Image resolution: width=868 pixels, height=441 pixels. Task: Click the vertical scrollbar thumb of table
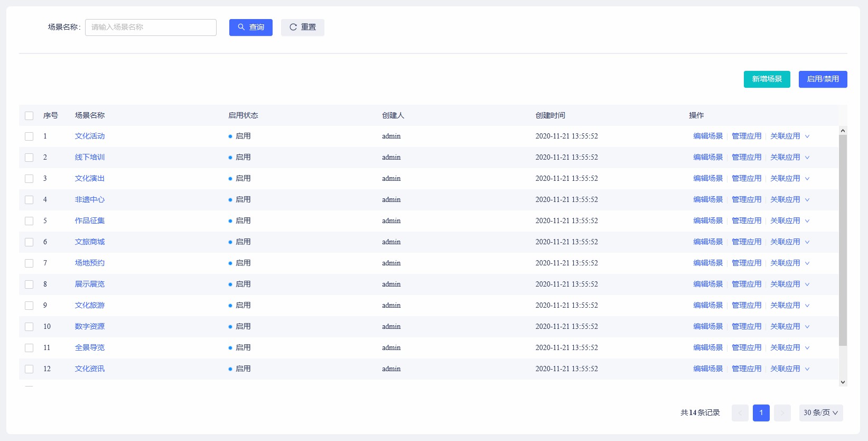point(843,240)
